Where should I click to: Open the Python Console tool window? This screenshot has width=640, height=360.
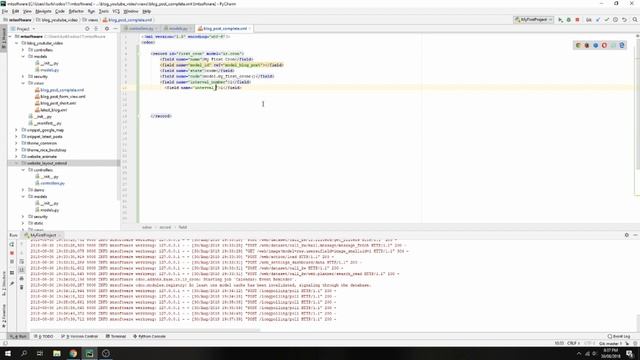pyautogui.click(x=149, y=336)
